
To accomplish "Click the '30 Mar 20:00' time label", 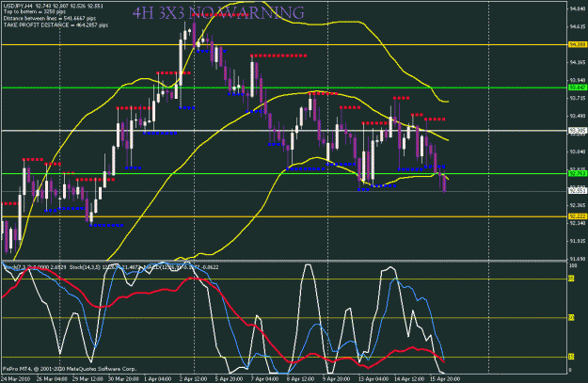I will click(124, 379).
